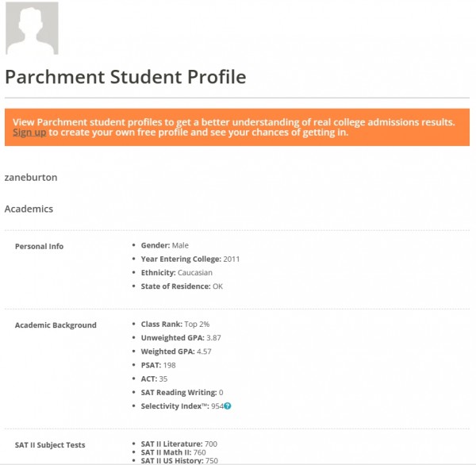
Task: Select the zaneburton username text
Action: (x=31, y=178)
